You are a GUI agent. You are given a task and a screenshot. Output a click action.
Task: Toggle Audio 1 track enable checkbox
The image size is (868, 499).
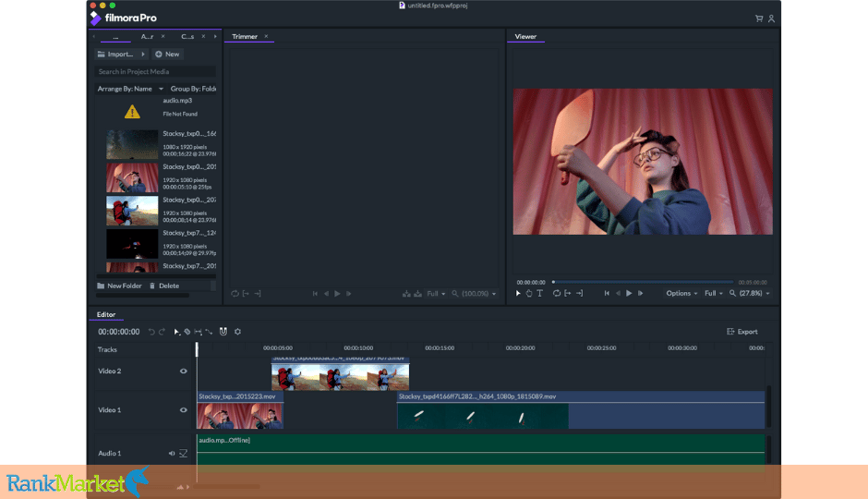pyautogui.click(x=183, y=454)
